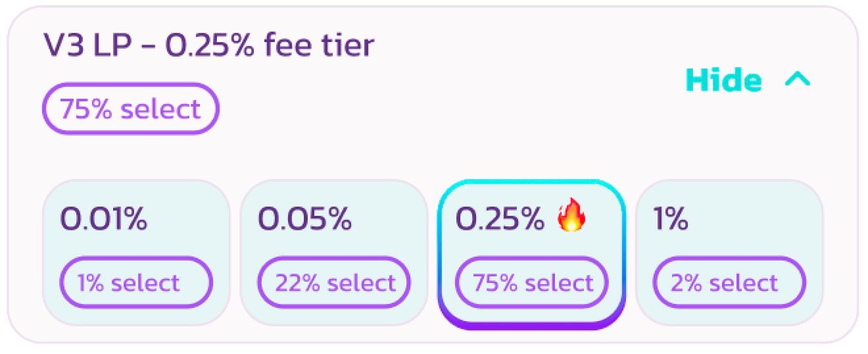868x354 pixels.
Task: Click the top '75% select' badge under title
Action: 130,109
